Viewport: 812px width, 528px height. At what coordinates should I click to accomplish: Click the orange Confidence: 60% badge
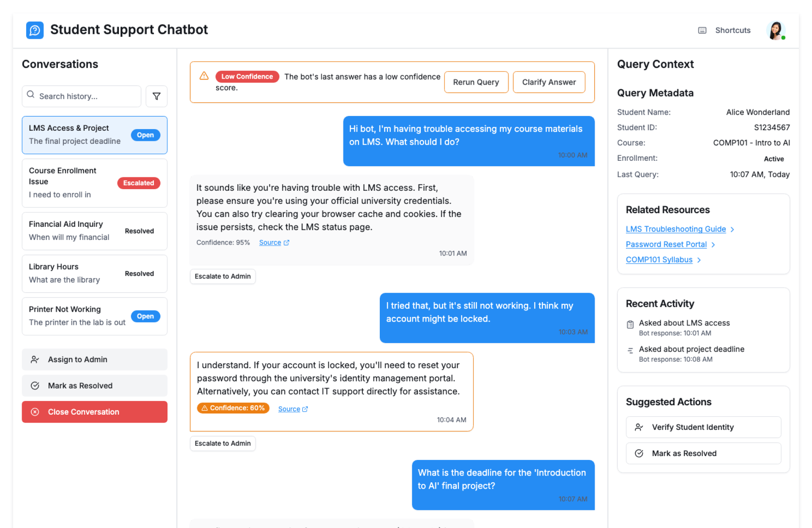(233, 408)
